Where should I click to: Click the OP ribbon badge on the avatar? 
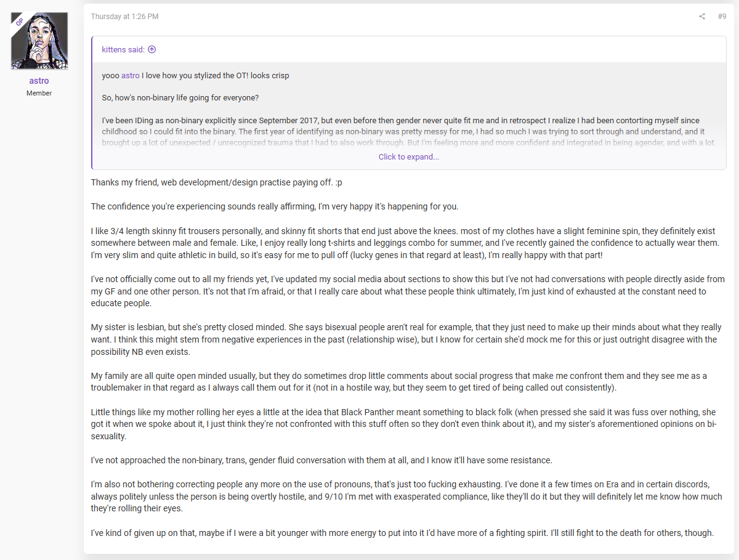[19, 21]
